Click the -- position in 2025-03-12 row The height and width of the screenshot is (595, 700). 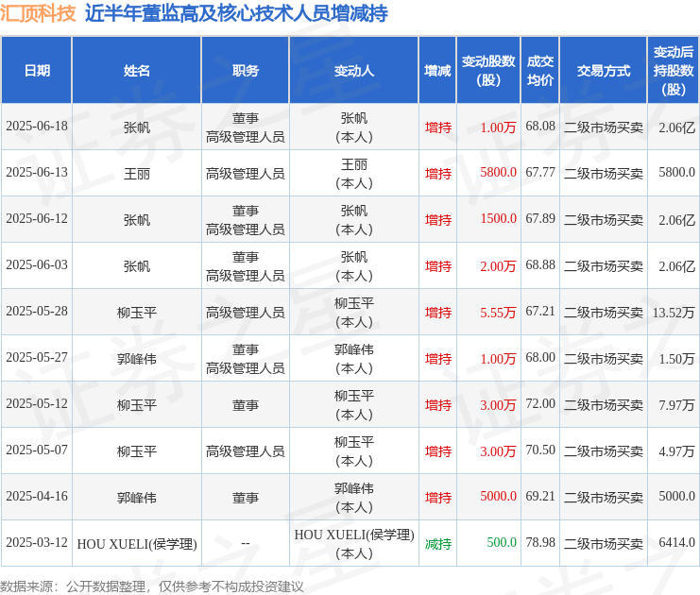pos(245,544)
